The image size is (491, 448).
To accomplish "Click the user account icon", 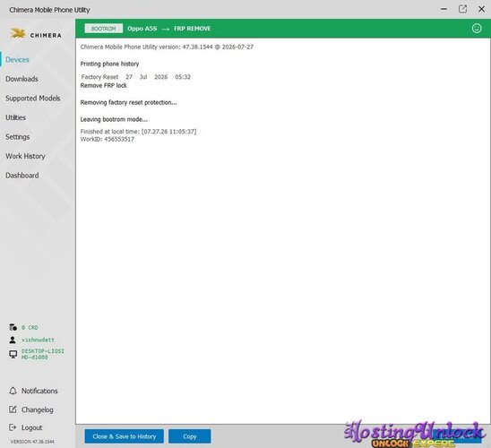I will 13,340.
